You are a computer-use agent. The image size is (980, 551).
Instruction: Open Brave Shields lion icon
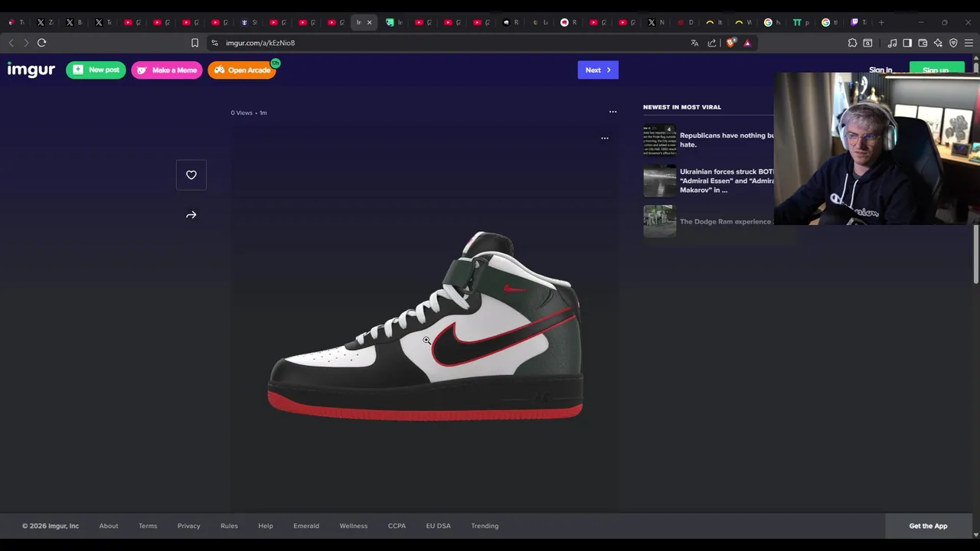point(731,43)
